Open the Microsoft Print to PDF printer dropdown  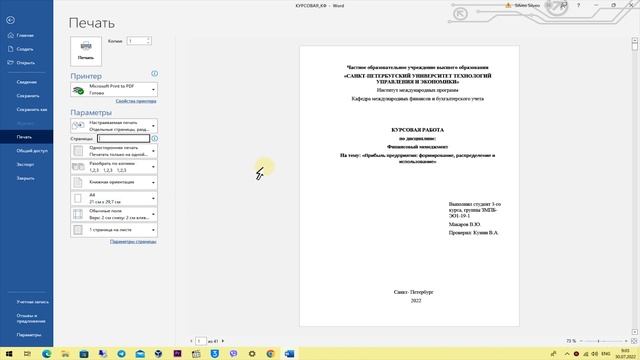click(114, 90)
